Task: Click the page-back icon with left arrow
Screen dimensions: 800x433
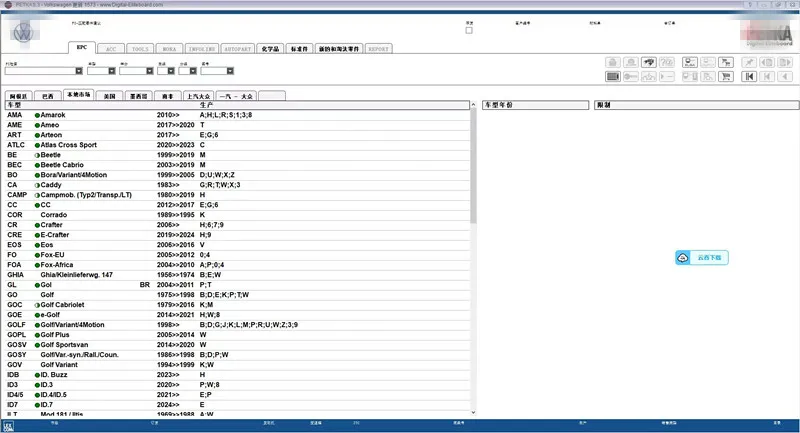Action: [x=767, y=62]
